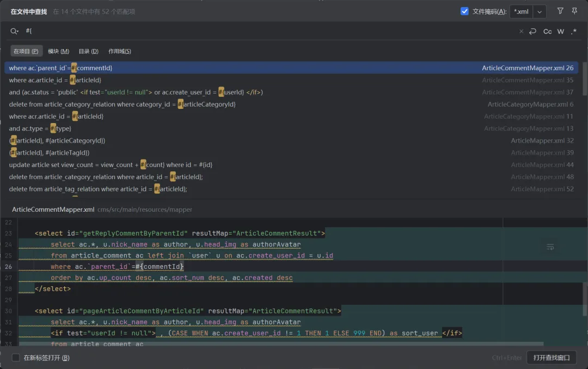Click the </select> closing tag line 28

(52, 289)
